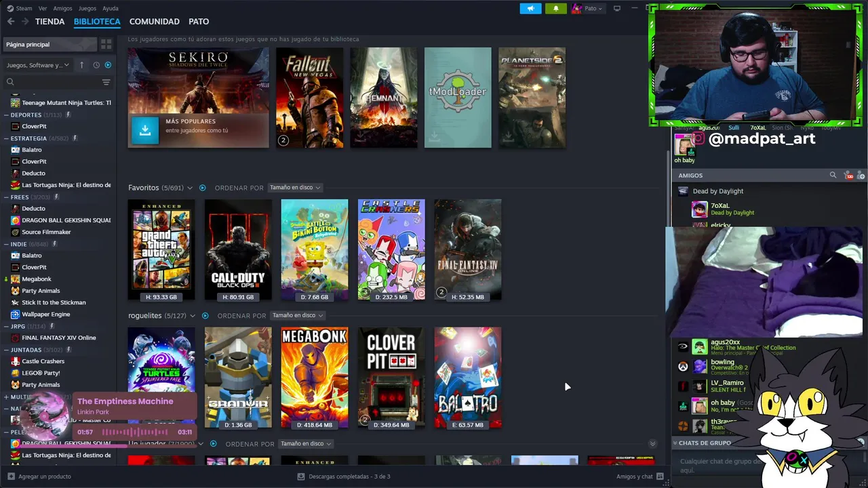Open the Ayuda menu
868x488 pixels.
click(111, 8)
